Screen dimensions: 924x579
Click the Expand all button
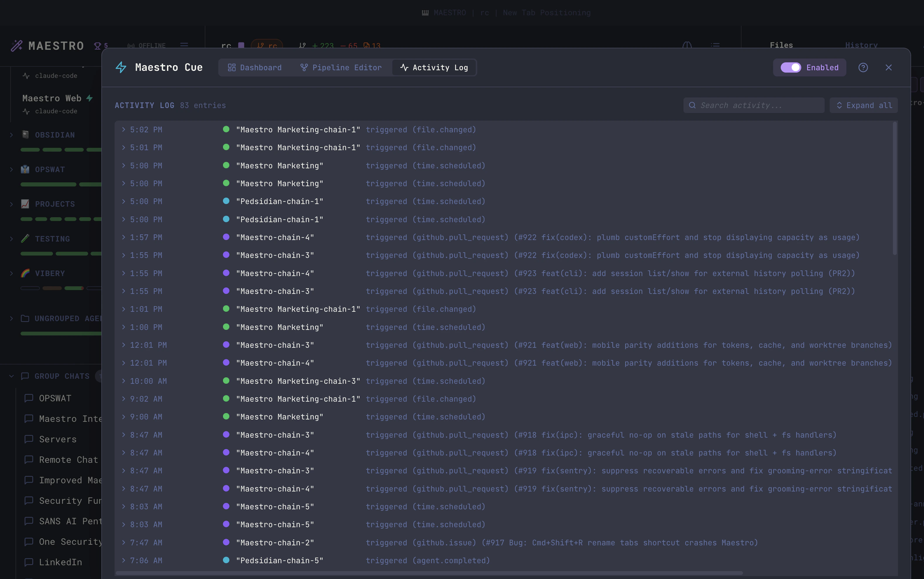(864, 105)
